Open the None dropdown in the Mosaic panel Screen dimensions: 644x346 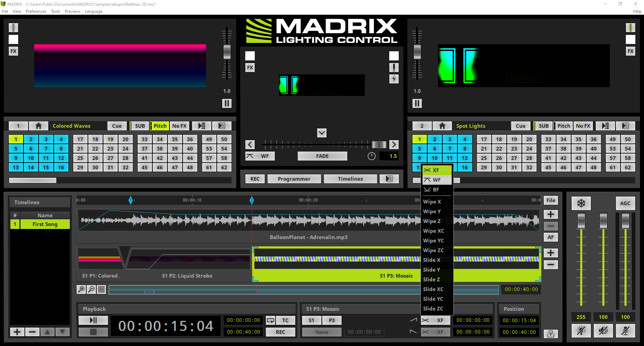pyautogui.click(x=321, y=332)
